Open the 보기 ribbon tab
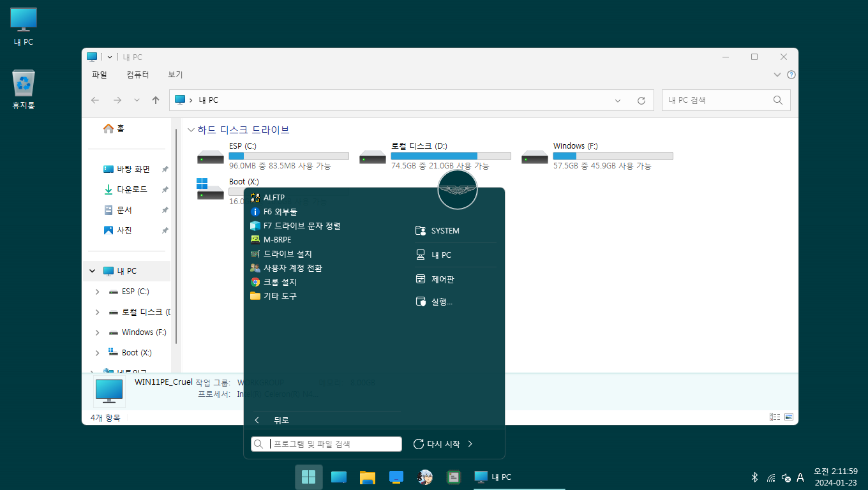 (x=176, y=75)
